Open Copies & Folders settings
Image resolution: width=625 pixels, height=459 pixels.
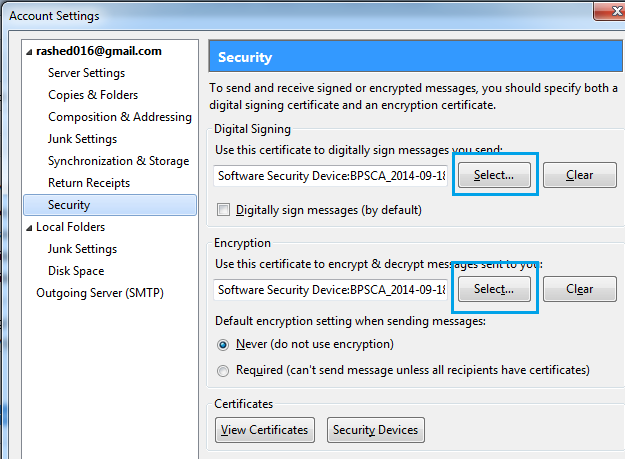(93, 95)
